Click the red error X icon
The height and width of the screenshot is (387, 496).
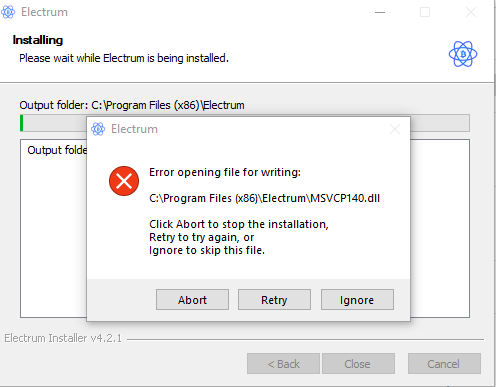tap(124, 181)
